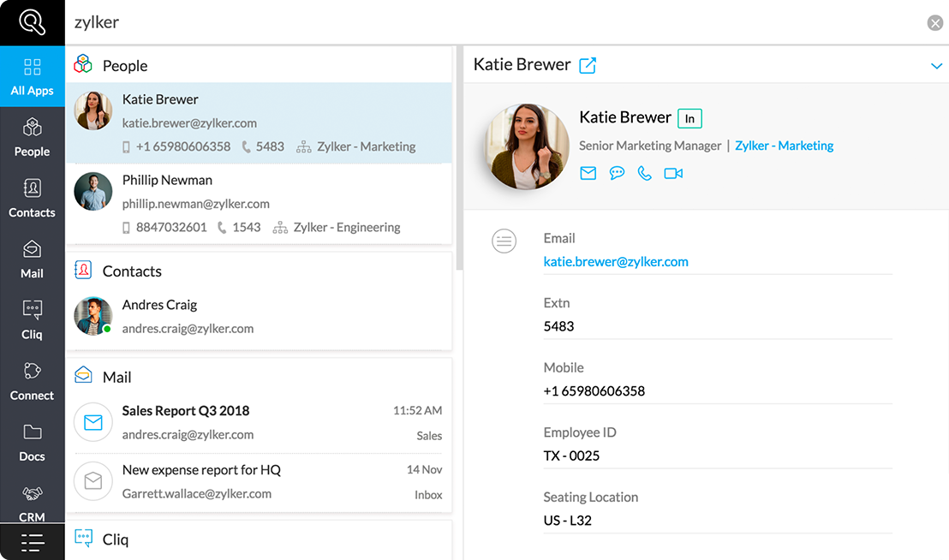
Task: Open Docs in the sidebar
Action: point(32,443)
